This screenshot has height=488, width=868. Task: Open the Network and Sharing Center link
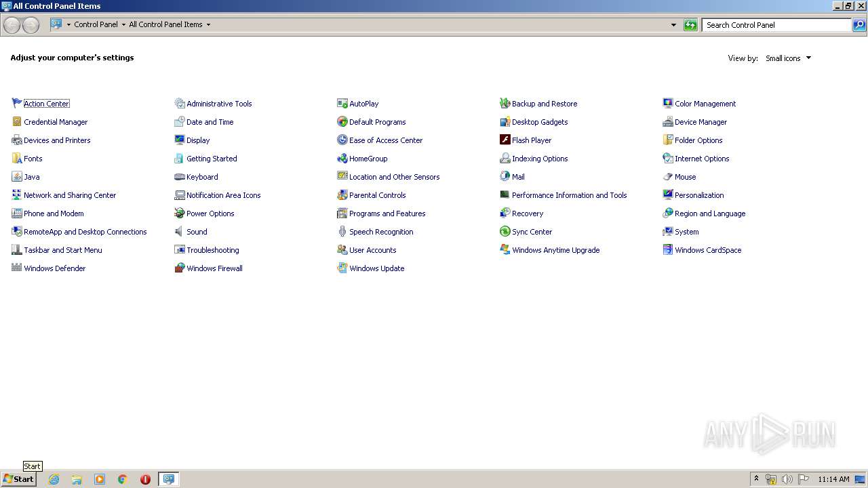point(70,195)
